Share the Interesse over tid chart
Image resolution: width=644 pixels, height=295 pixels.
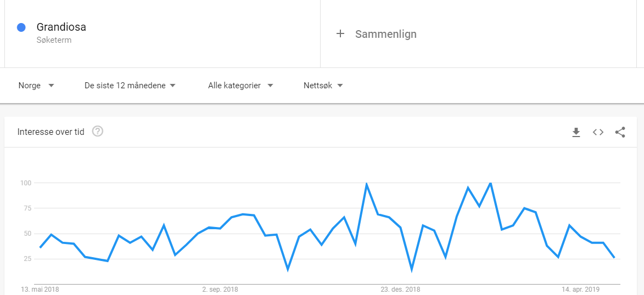pyautogui.click(x=620, y=132)
